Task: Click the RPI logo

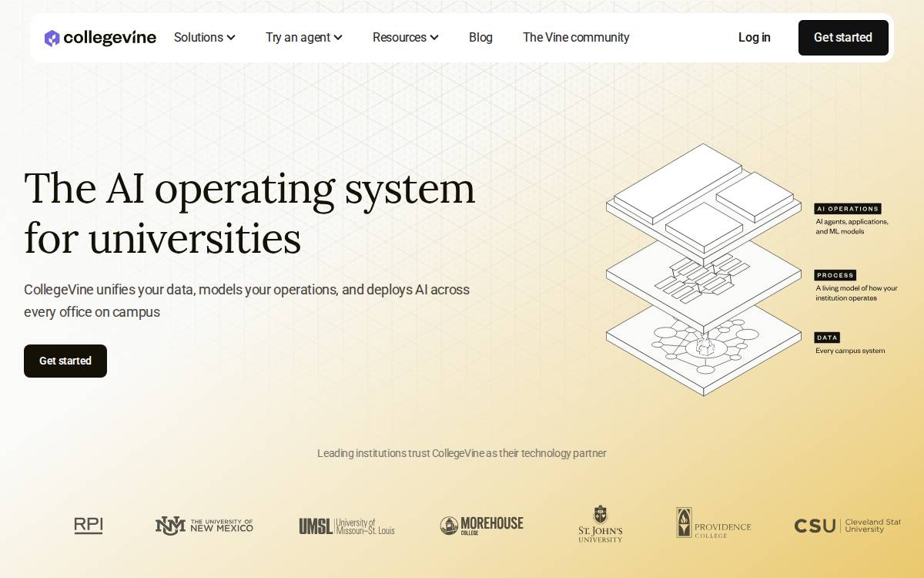Action: click(x=89, y=526)
